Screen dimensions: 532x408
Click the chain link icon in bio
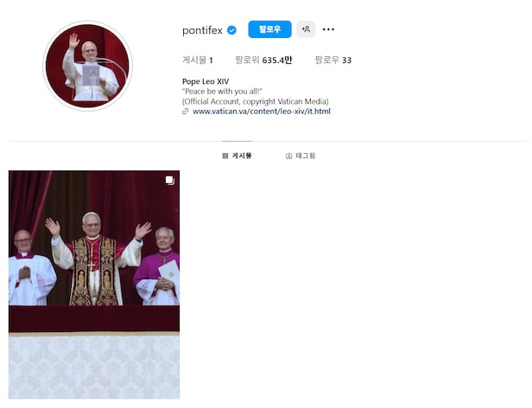pyautogui.click(x=185, y=112)
